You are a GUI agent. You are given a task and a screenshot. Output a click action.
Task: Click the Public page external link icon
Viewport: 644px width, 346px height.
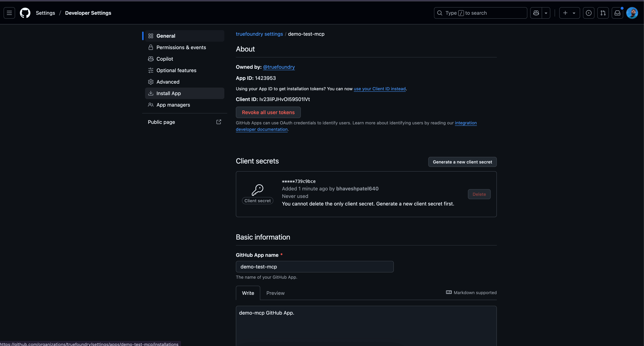click(x=218, y=122)
